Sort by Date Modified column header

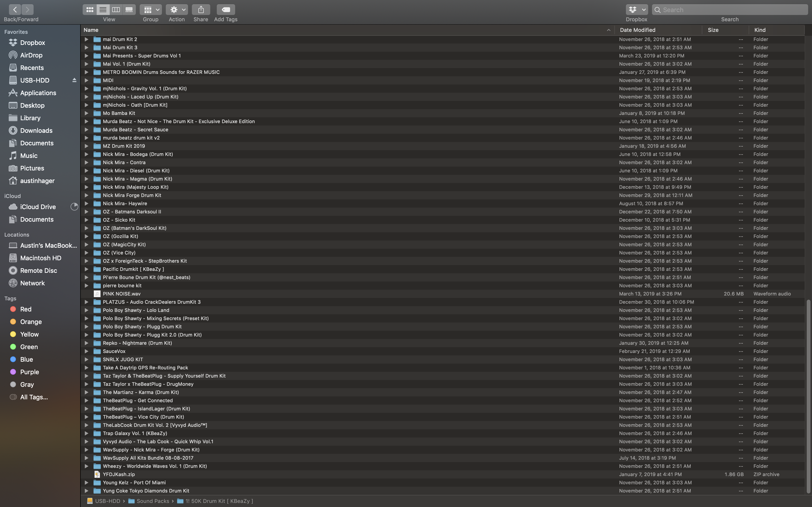[x=638, y=30]
